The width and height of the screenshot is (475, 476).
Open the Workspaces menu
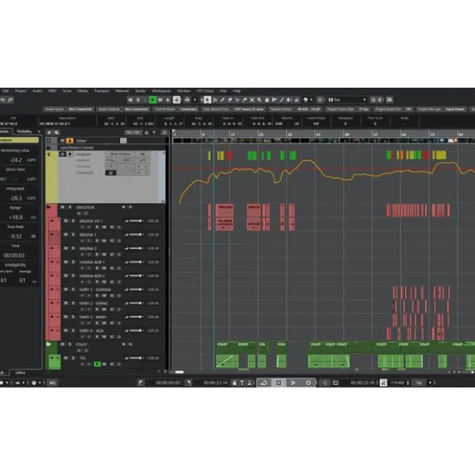(161, 91)
